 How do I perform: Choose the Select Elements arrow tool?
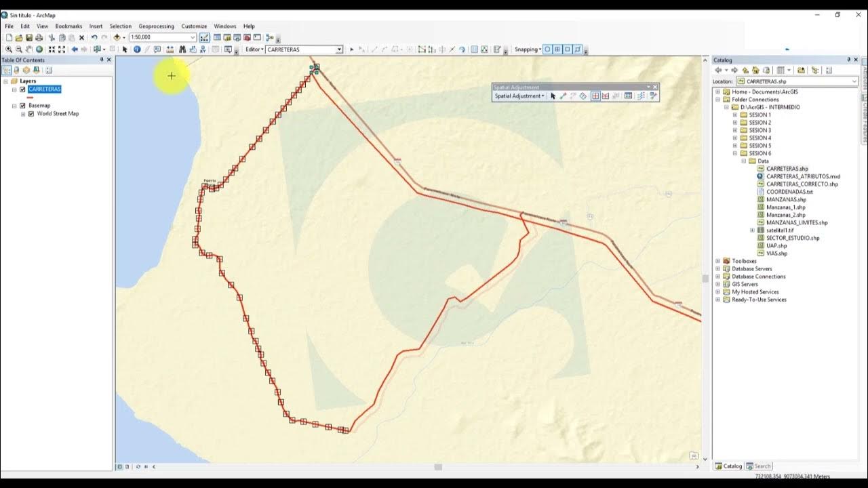click(x=125, y=49)
